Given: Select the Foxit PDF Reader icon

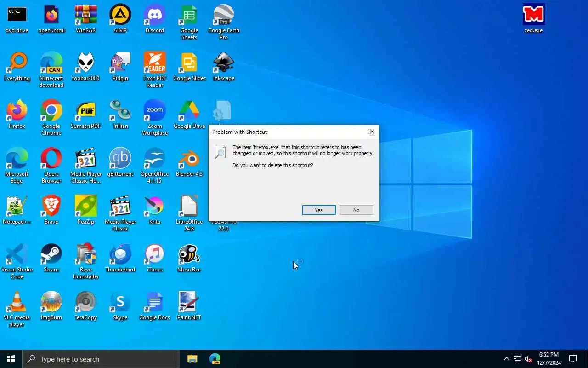Looking at the screenshot, I should (x=155, y=70).
